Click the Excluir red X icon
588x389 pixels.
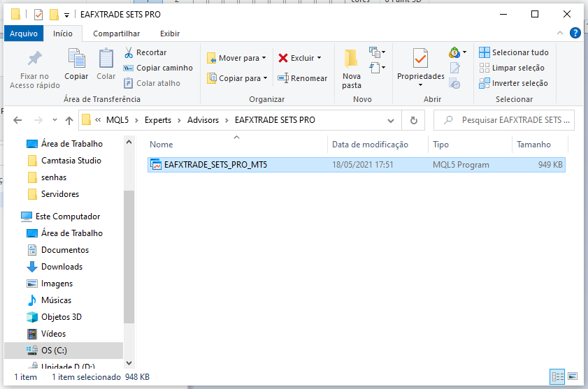(x=283, y=58)
